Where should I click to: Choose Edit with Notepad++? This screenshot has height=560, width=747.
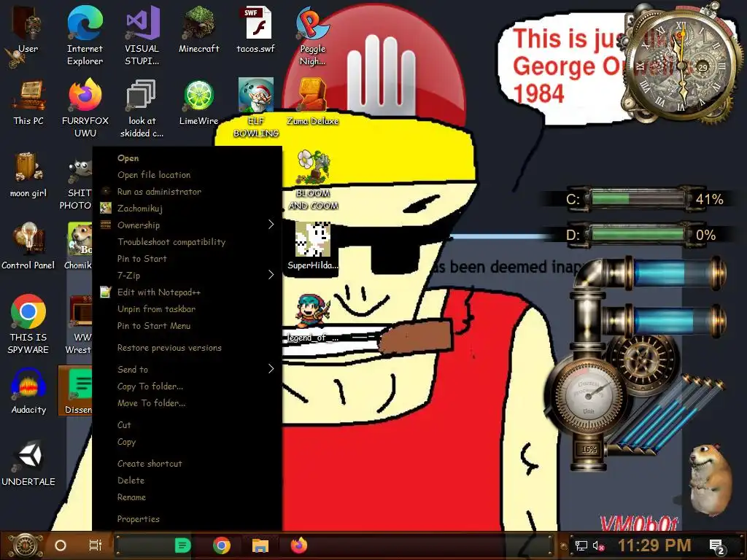[187, 292]
